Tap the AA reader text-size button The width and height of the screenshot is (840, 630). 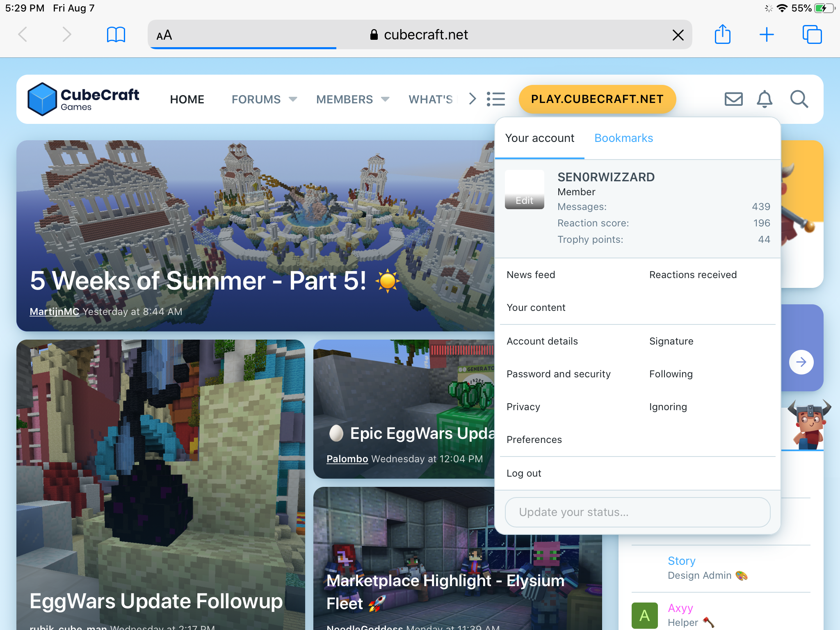[x=164, y=35]
